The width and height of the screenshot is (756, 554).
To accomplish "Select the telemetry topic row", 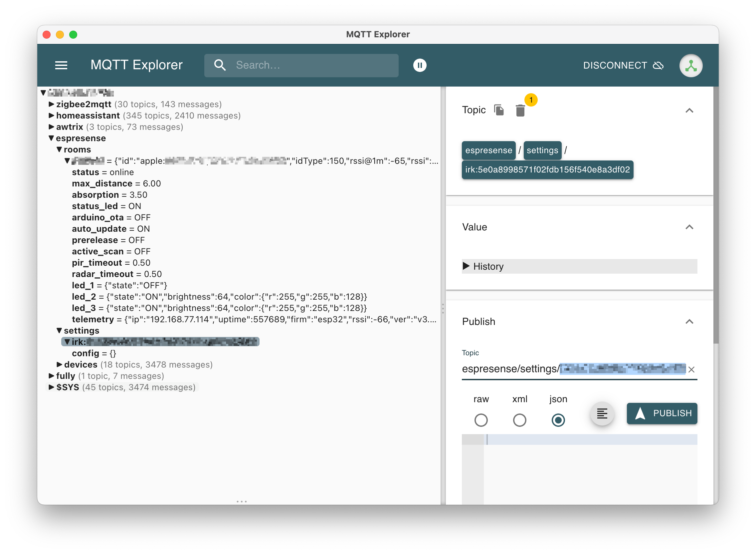I will point(254,320).
